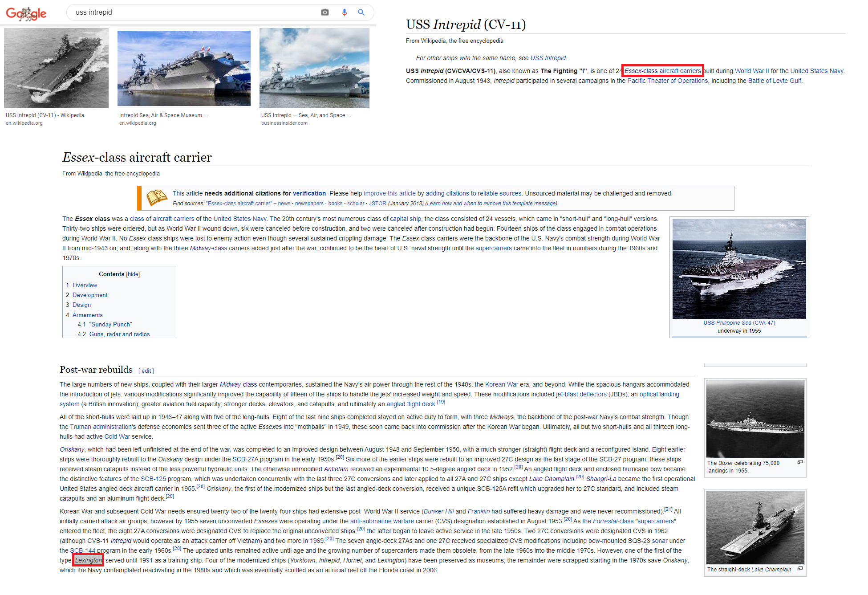Open the Overview contents entry
This screenshot has height=595, width=868.
coord(85,285)
